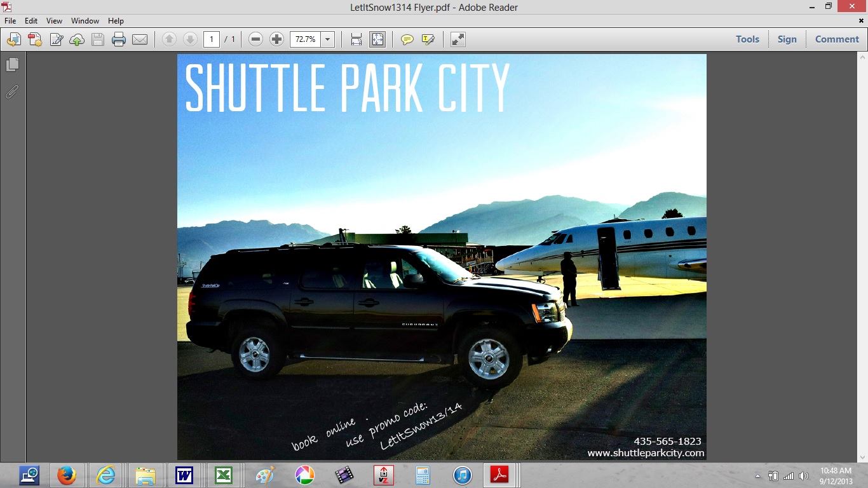This screenshot has width=868, height=488.
Task: Print the flyer using the printer icon
Action: [x=119, y=39]
